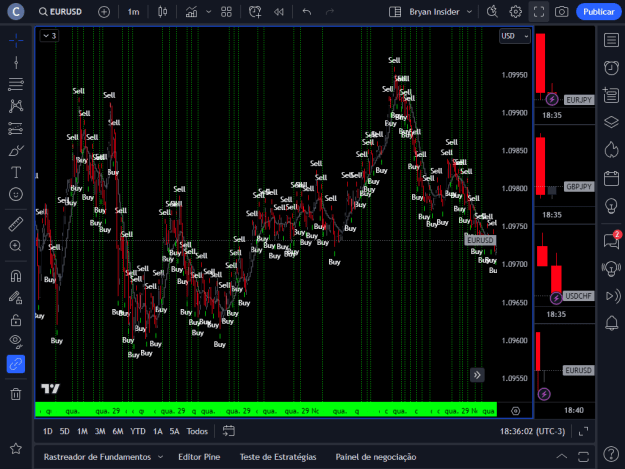Open the quick search icon
The image size is (625, 469).
point(492,12)
